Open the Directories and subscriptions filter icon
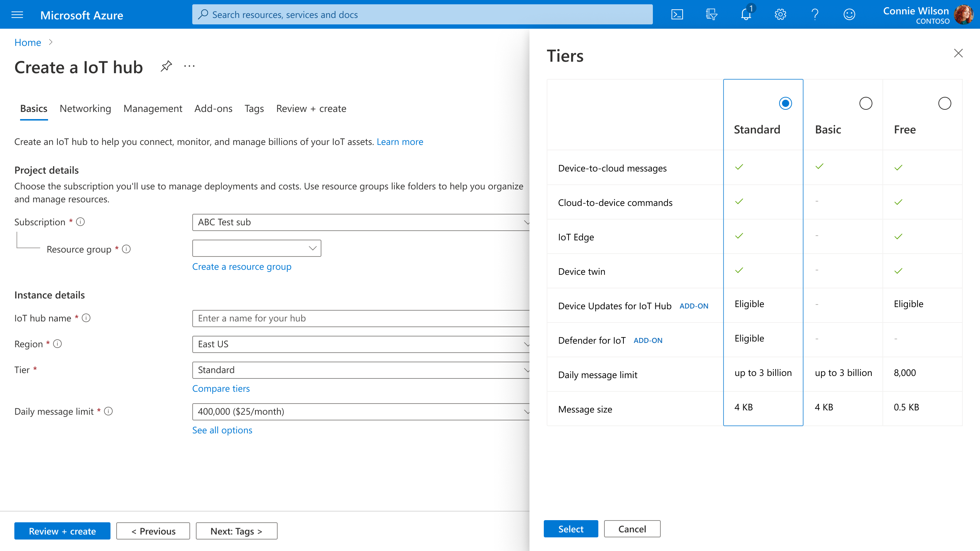This screenshot has width=980, height=551. (711, 15)
